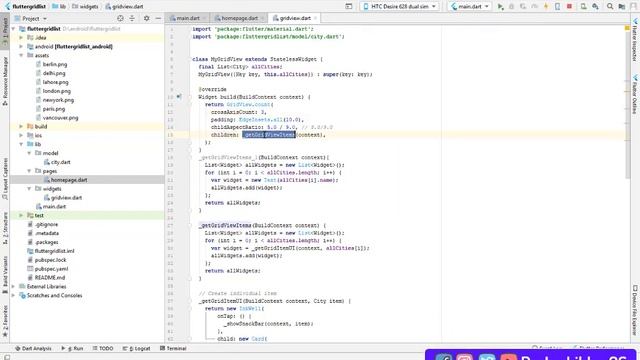Expand the test folder
This screenshot has width=640, height=360.
[21, 216]
